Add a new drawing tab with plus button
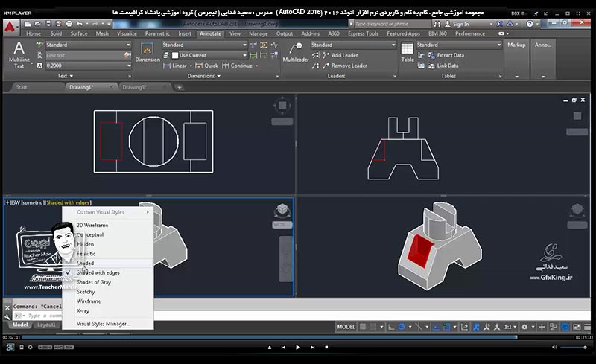 click(179, 87)
